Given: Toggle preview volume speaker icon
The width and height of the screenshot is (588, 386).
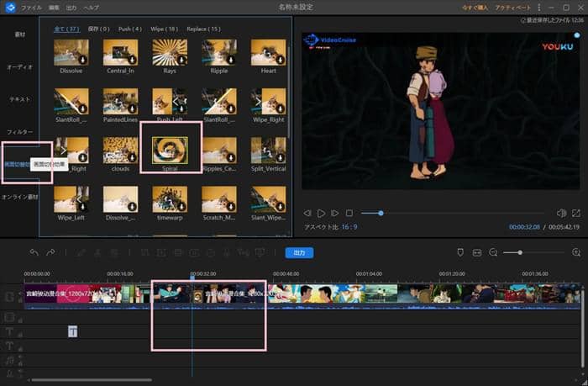Looking at the screenshot, I should (561, 214).
